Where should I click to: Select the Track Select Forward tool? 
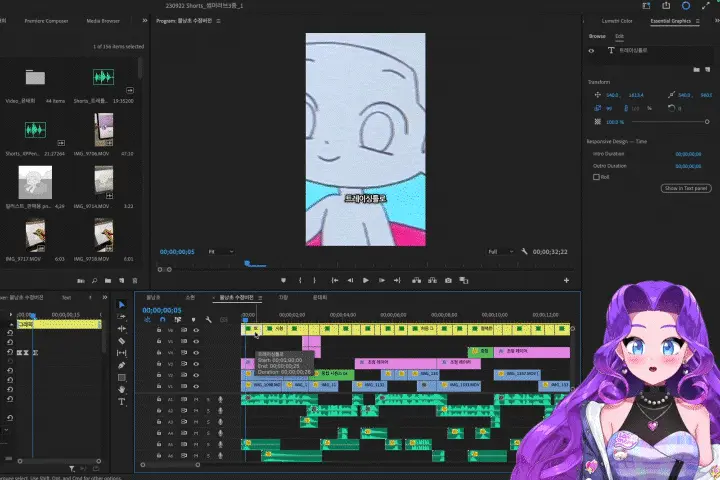click(x=121, y=316)
